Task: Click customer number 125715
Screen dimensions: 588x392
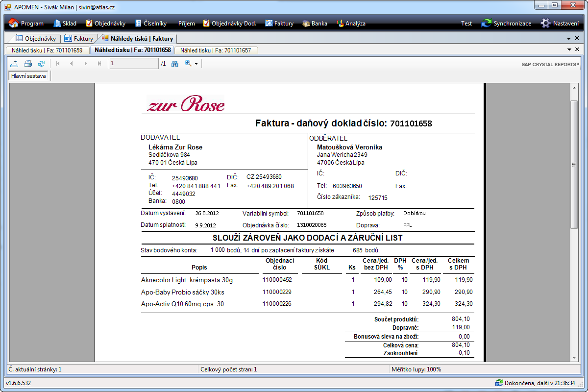Action: pyautogui.click(x=378, y=198)
